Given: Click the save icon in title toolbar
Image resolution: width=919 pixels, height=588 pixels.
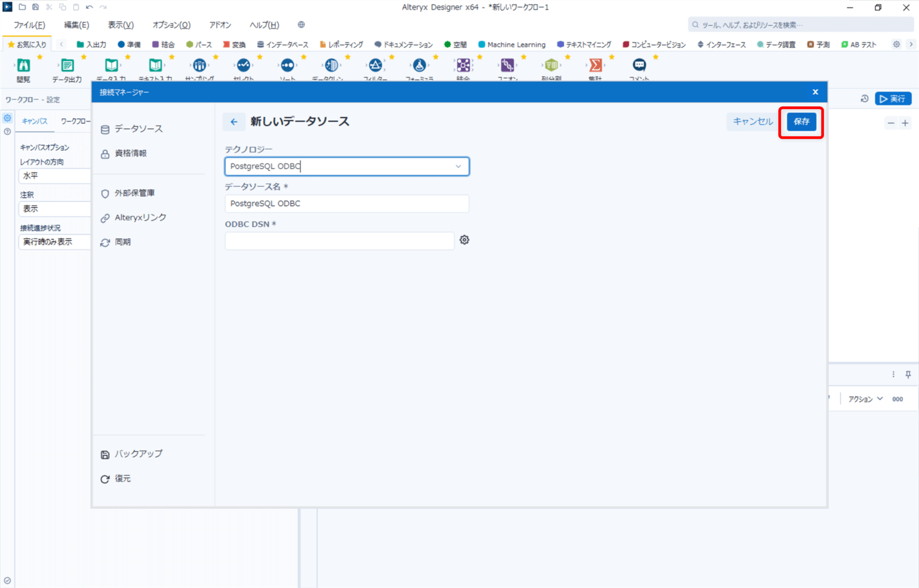Looking at the screenshot, I should (x=35, y=7).
